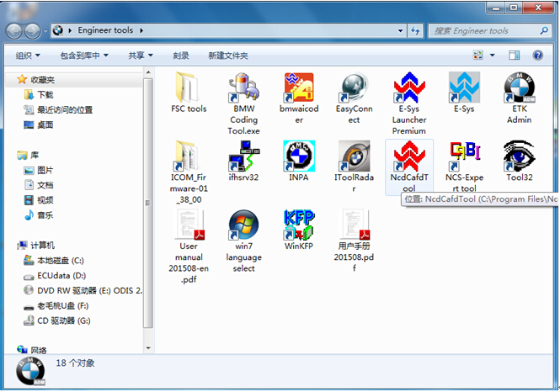Open recent pages dropdown beside Forward
This screenshot has width=560, height=392.
45,31
